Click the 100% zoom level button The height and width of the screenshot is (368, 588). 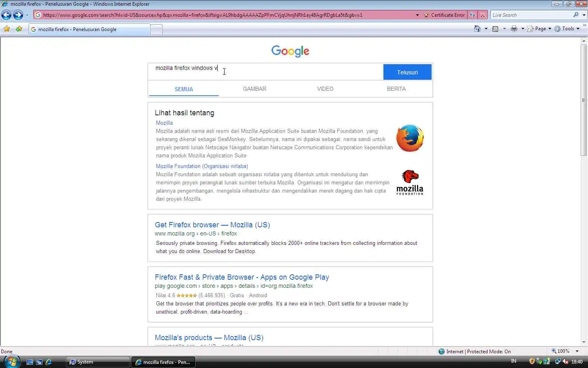[560, 351]
